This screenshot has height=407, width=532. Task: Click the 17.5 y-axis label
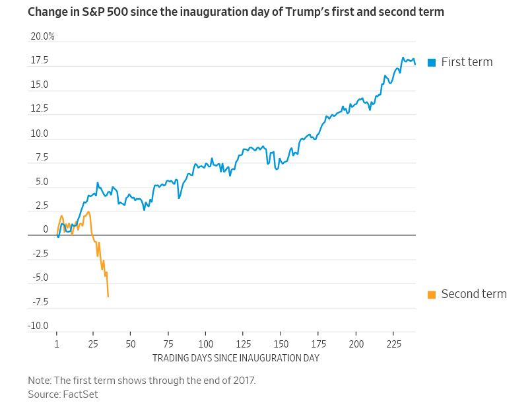(40, 60)
